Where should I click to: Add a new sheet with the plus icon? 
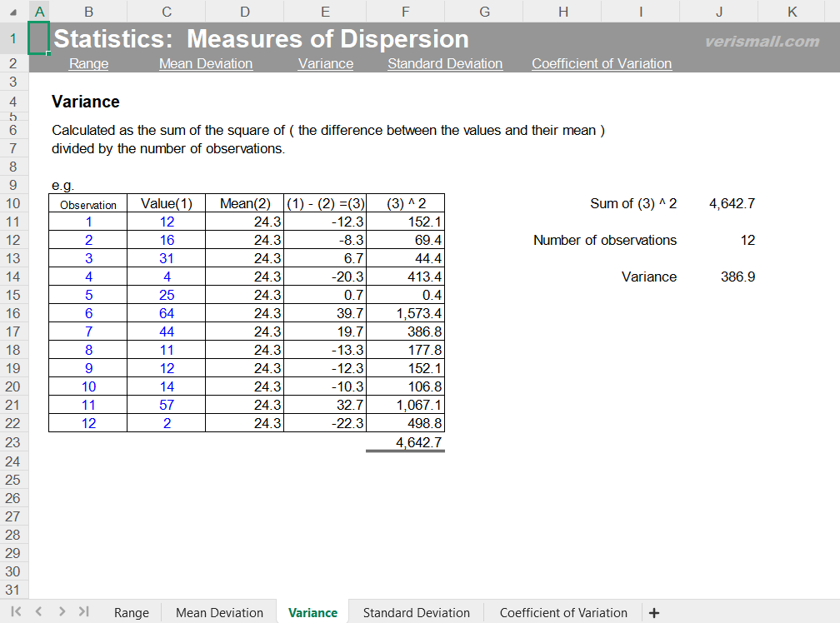tap(654, 612)
